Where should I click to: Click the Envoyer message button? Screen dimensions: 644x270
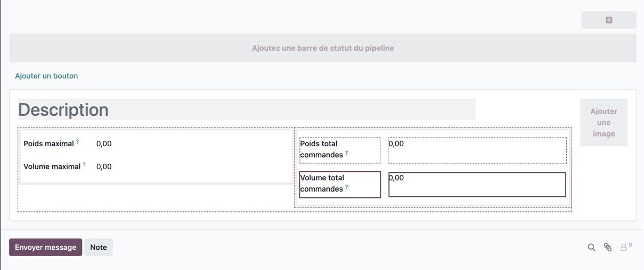(45, 247)
